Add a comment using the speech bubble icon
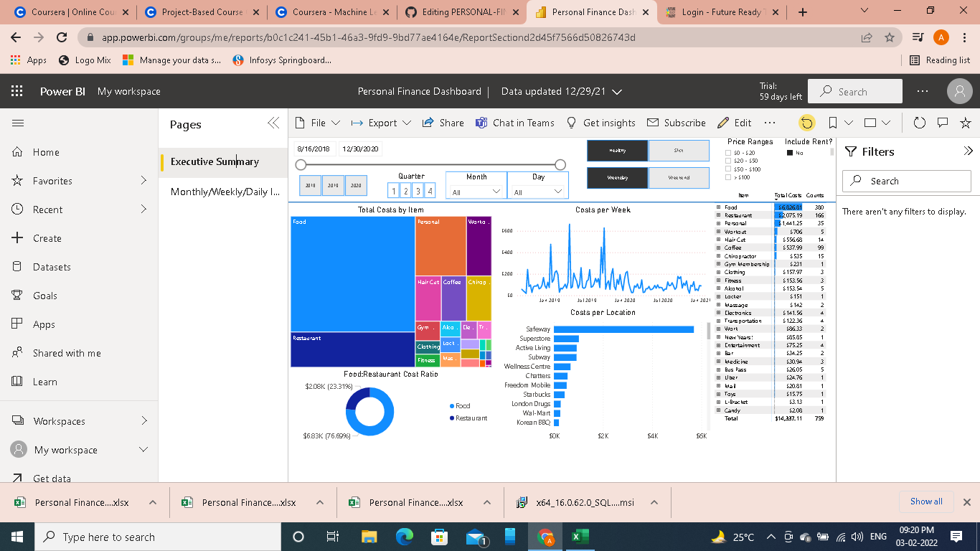The width and height of the screenshot is (980, 551). (x=942, y=123)
